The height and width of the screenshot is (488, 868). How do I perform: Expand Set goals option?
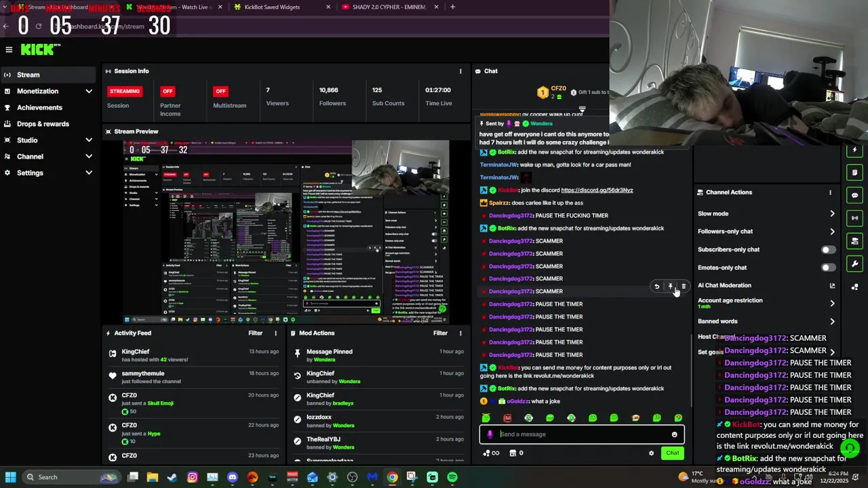tap(832, 352)
